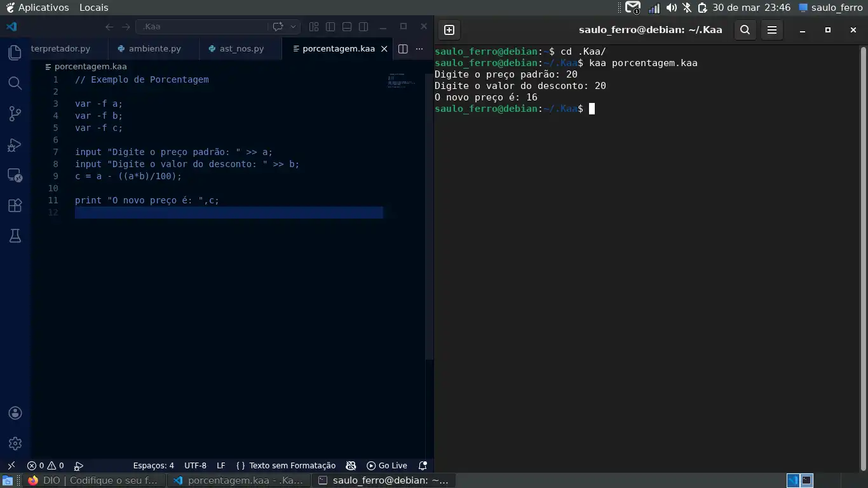The width and height of the screenshot is (868, 488).
Task: Open the Aplicativos system menu
Action: tap(37, 8)
